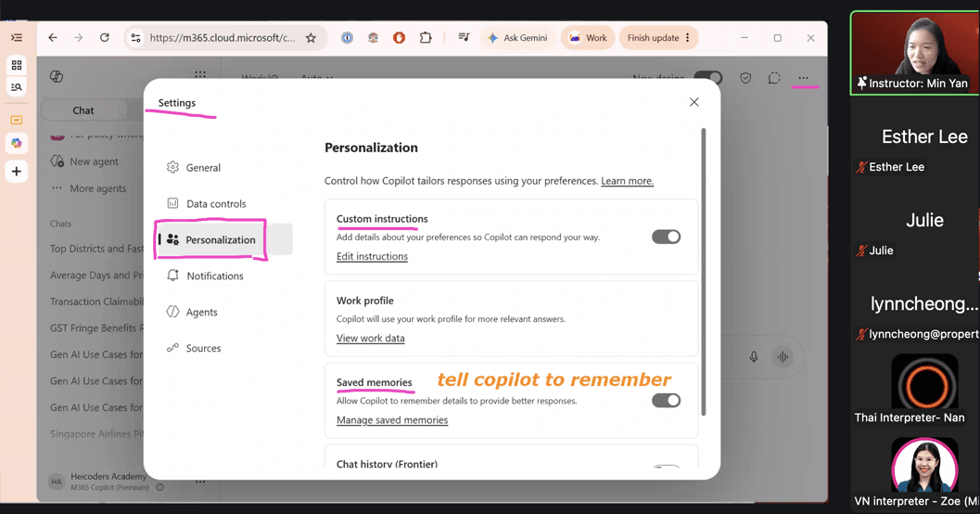Screen dimensions: 980x514
Task: Click Manage saved memories link
Action: click(392, 420)
